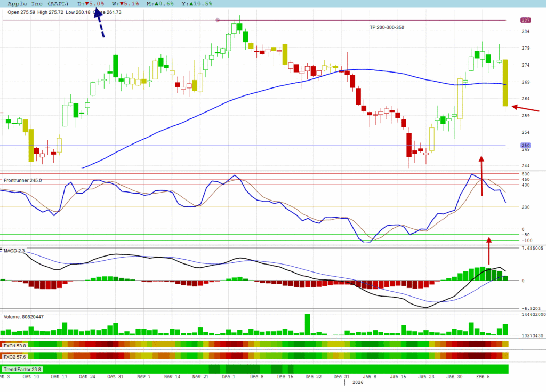
Task: Click the Trend Factor 23.8 label
Action: 22,369
